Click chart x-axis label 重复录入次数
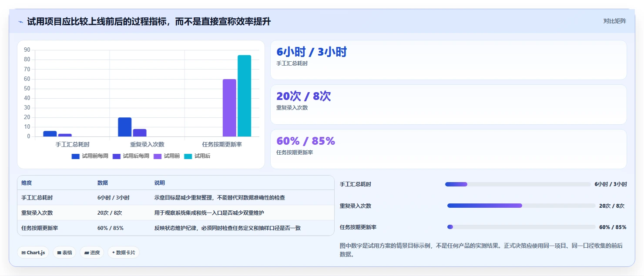 (x=147, y=144)
